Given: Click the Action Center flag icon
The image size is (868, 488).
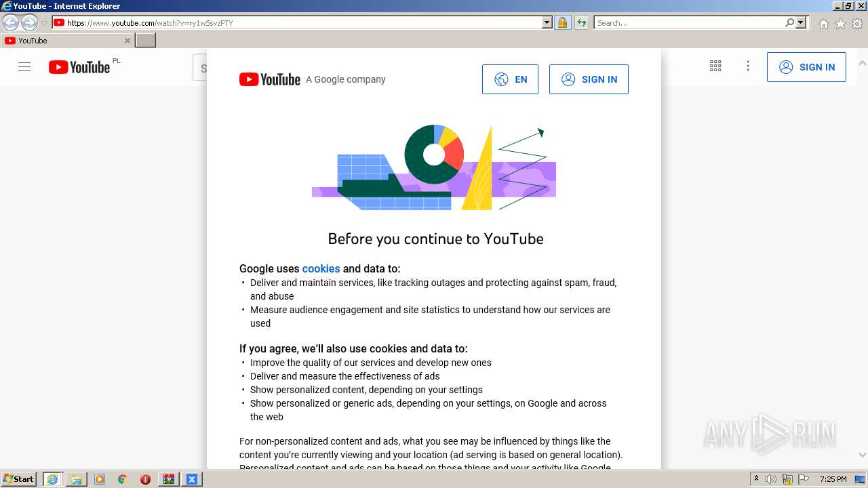Looking at the screenshot, I should coord(804,479).
